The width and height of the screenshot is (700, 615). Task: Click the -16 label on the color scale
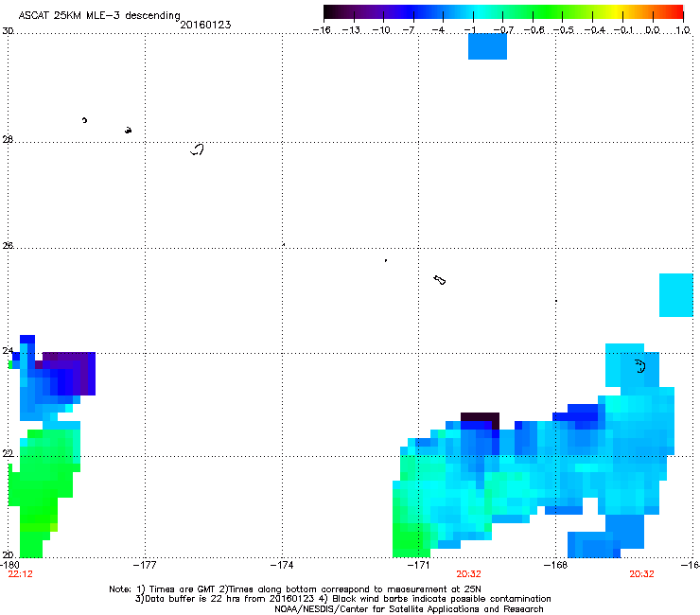322,30
